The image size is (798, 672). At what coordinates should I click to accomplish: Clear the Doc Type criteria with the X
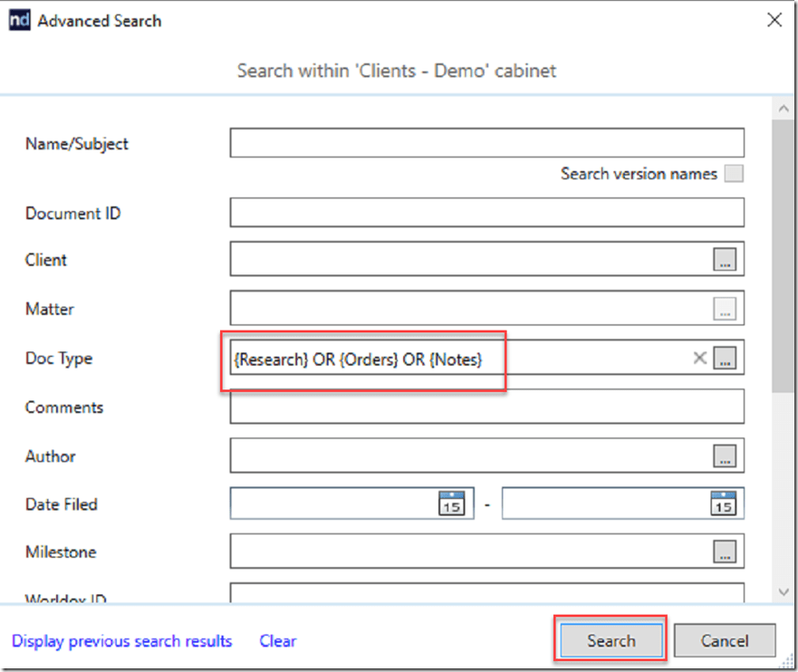(x=699, y=357)
